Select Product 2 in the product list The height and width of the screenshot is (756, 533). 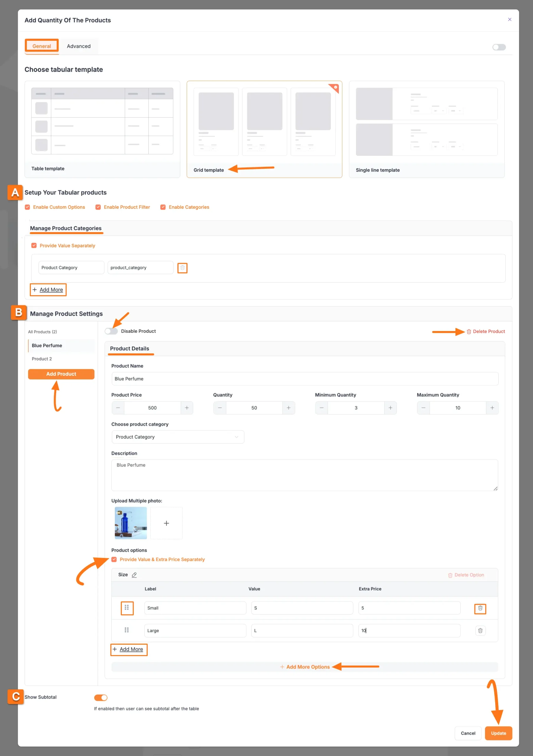click(x=42, y=359)
